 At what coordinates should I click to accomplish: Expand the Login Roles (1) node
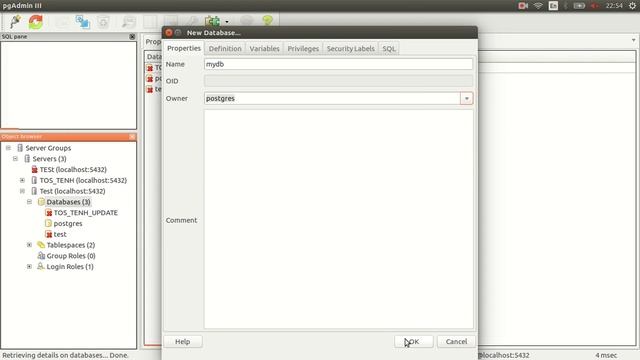pyautogui.click(x=29, y=267)
